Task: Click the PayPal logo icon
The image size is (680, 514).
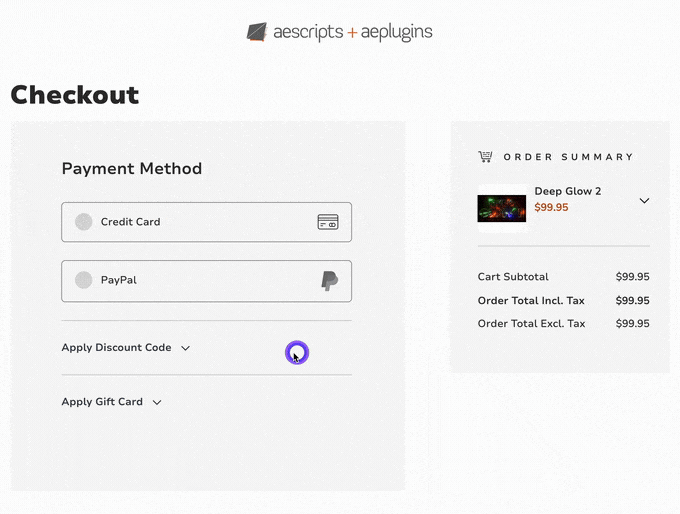Action: (329, 281)
